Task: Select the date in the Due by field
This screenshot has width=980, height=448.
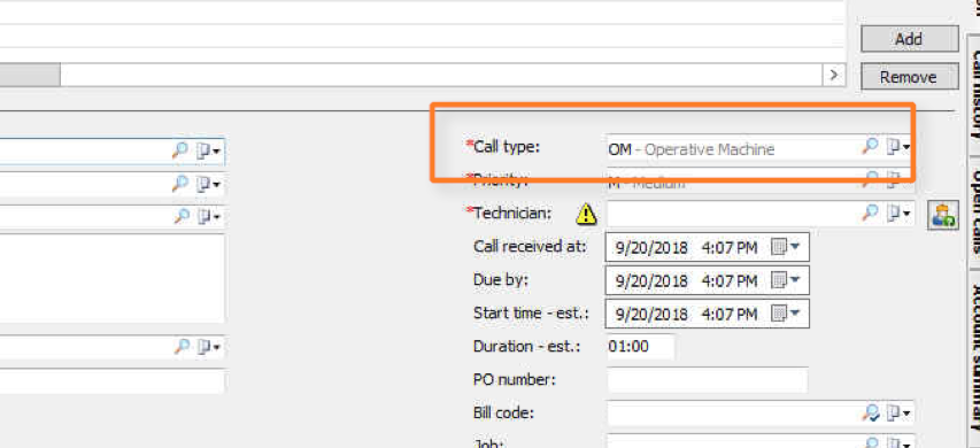Action: tap(651, 281)
